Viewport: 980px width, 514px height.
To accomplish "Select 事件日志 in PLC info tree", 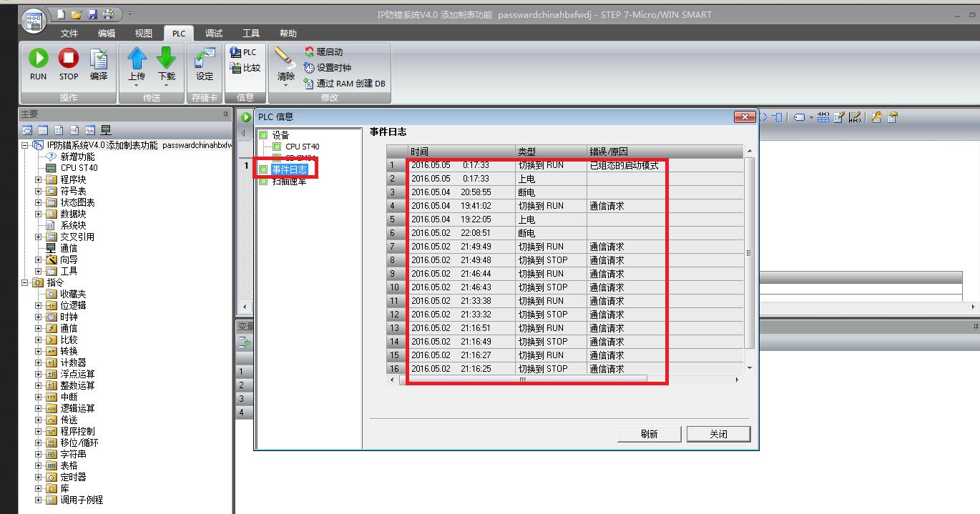I will [x=289, y=169].
